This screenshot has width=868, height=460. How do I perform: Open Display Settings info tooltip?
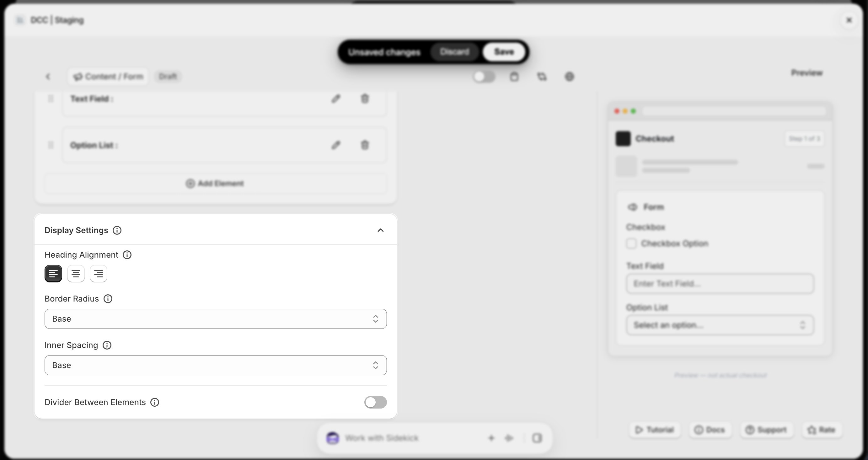117,230
